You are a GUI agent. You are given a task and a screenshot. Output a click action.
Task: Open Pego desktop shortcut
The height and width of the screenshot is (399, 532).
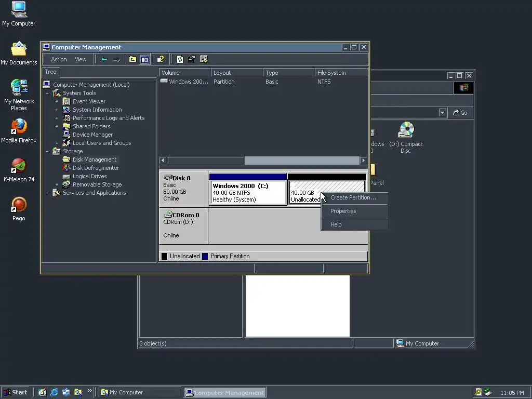pos(19,209)
